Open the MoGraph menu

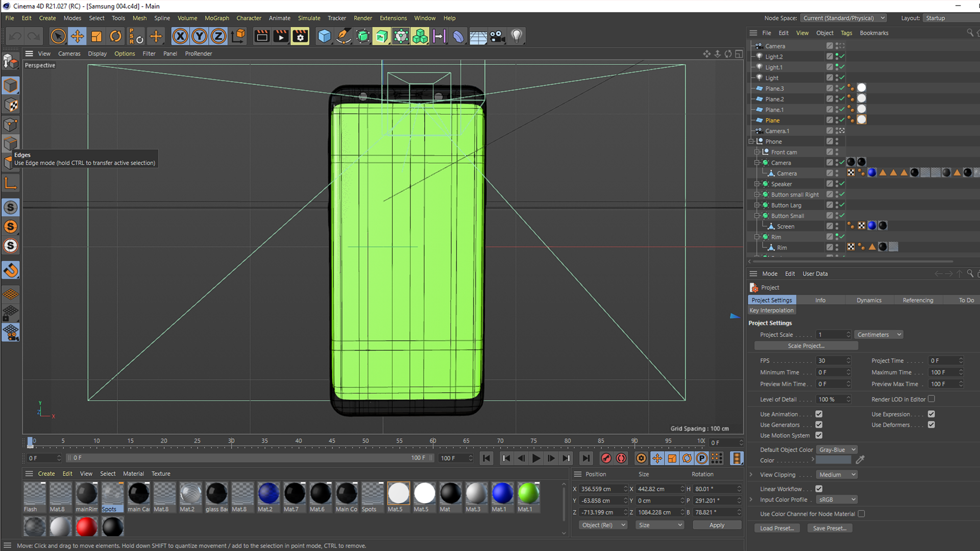click(216, 18)
